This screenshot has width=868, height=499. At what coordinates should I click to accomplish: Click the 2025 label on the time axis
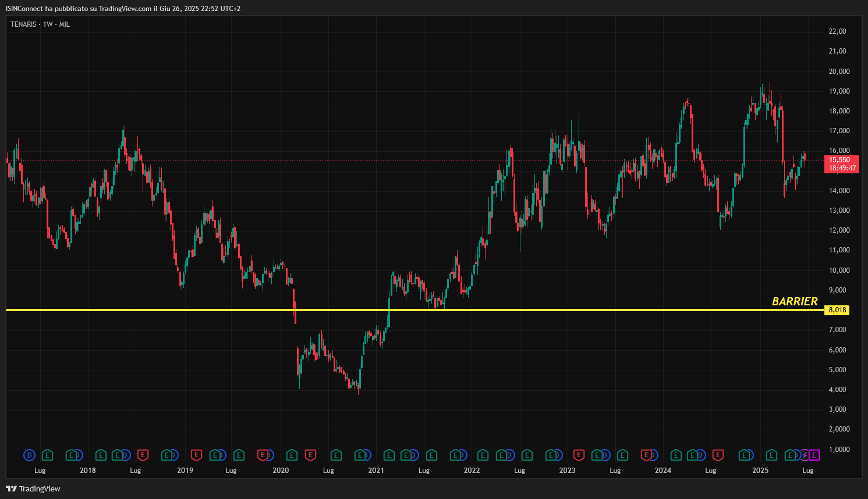pyautogui.click(x=760, y=471)
